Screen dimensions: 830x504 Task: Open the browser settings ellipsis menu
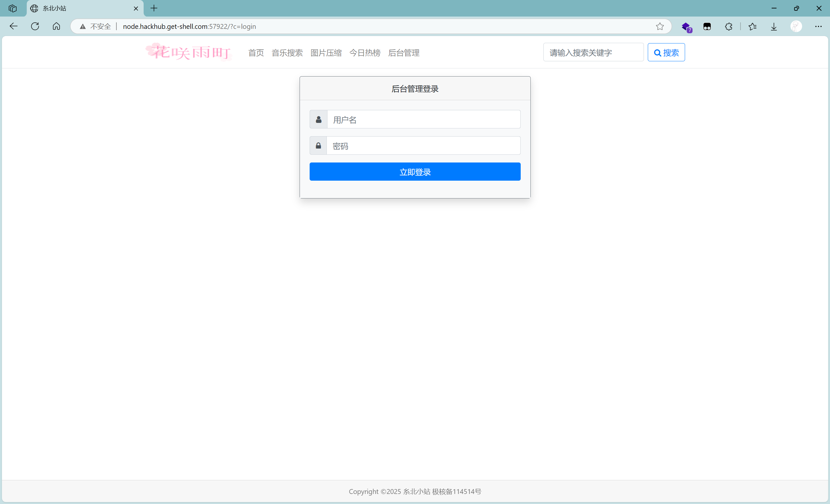click(819, 26)
